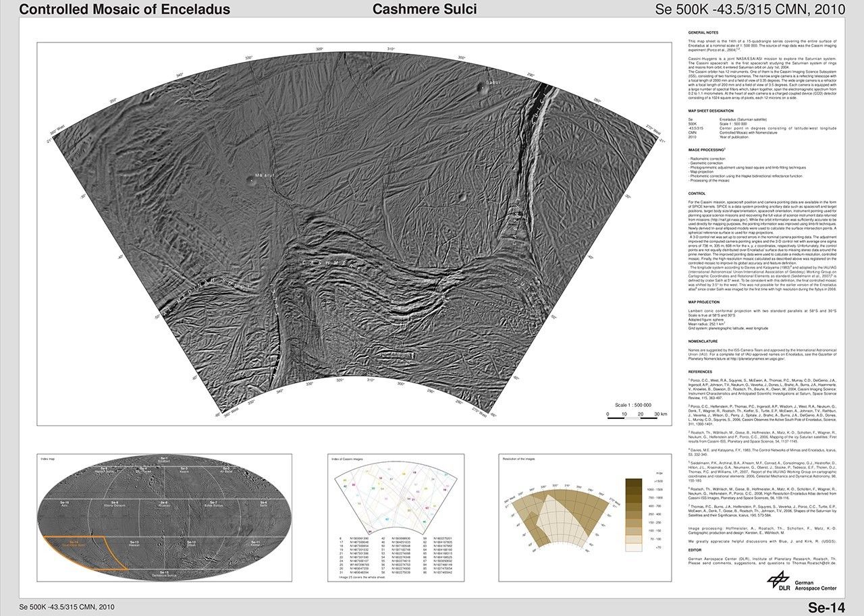Click the darkest >1500 resolution legend swatch

(x=634, y=484)
